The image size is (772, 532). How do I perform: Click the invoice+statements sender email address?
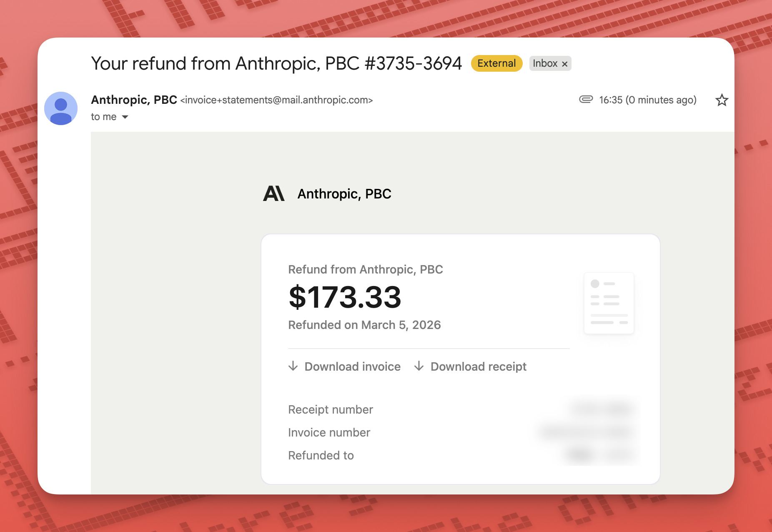click(x=276, y=100)
